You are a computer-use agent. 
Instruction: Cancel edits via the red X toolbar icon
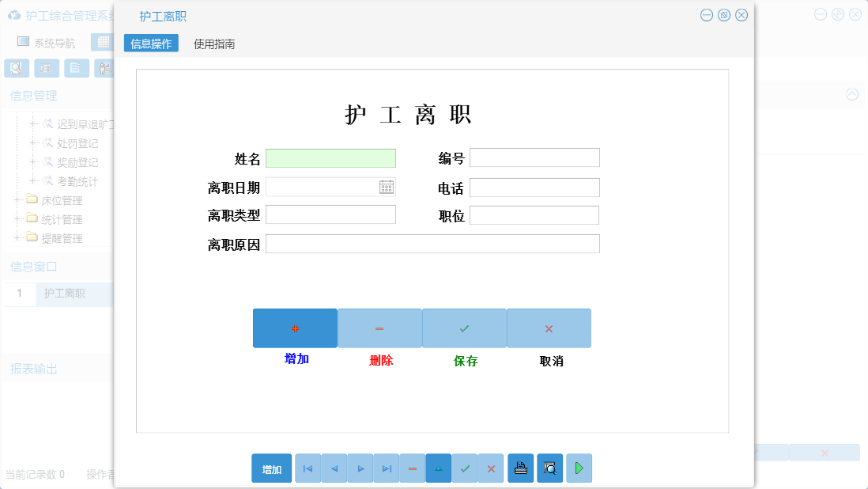pos(490,468)
